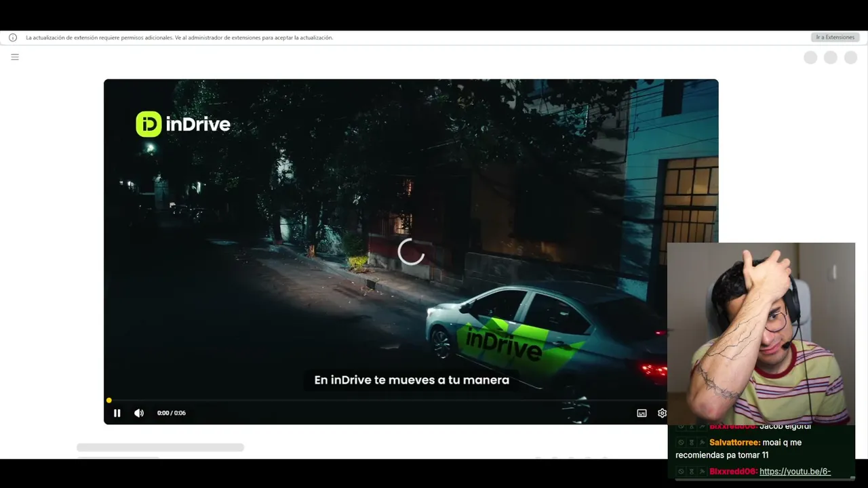The height and width of the screenshot is (488, 868).
Task: Click the yellow video progress scrubber
Action: click(108, 401)
